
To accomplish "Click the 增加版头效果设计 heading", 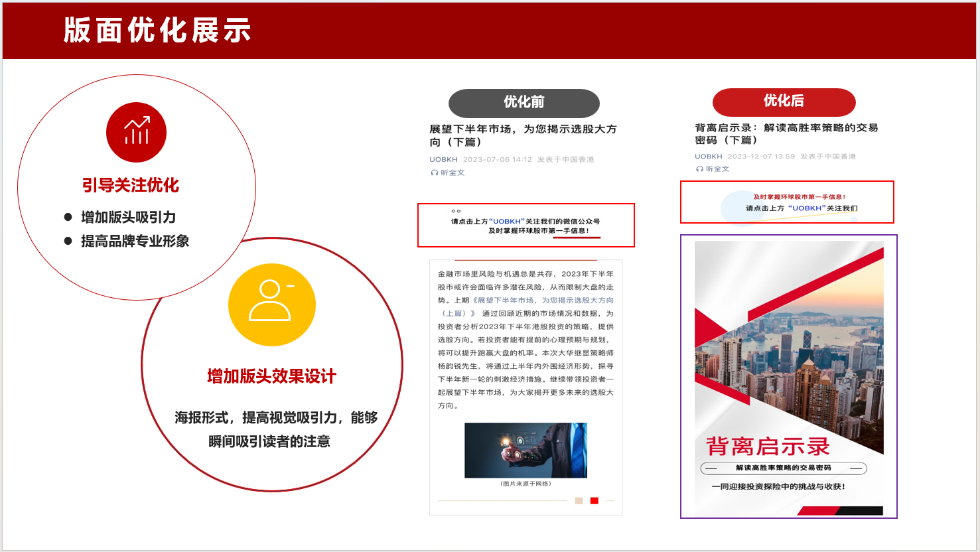I will point(272,376).
